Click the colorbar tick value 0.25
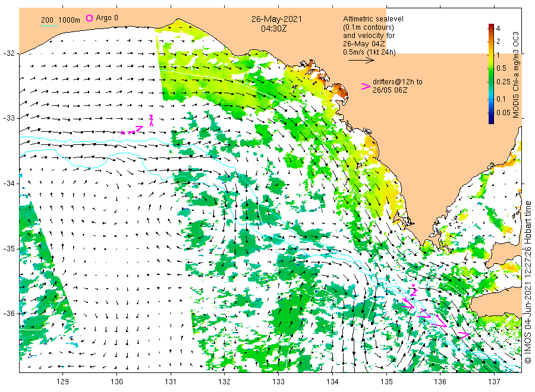The height and width of the screenshot is (392, 535). pos(503,82)
